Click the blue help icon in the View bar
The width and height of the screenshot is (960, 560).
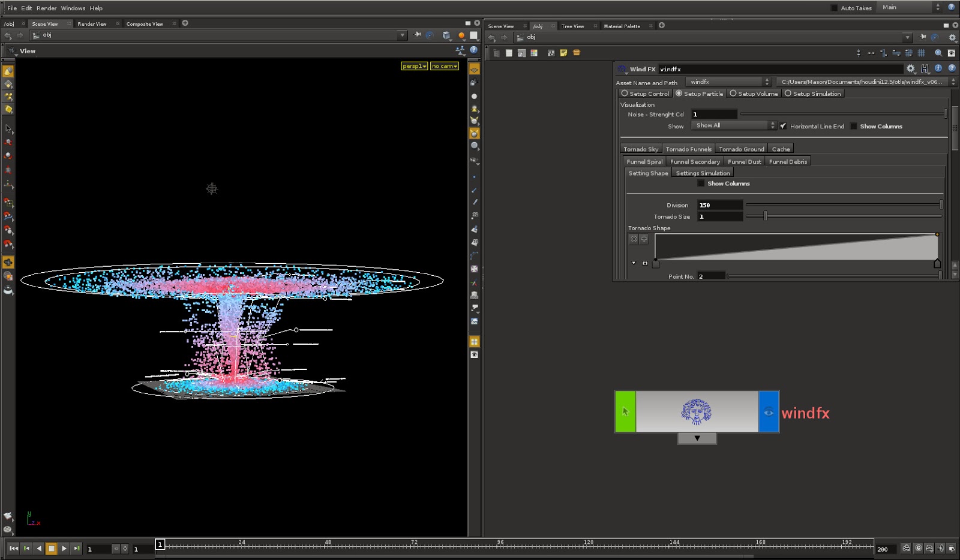click(x=474, y=50)
